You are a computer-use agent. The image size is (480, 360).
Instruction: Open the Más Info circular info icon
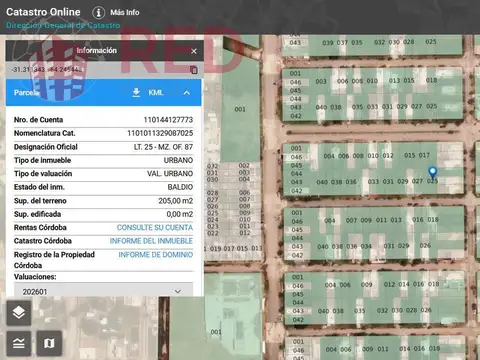tap(98, 13)
